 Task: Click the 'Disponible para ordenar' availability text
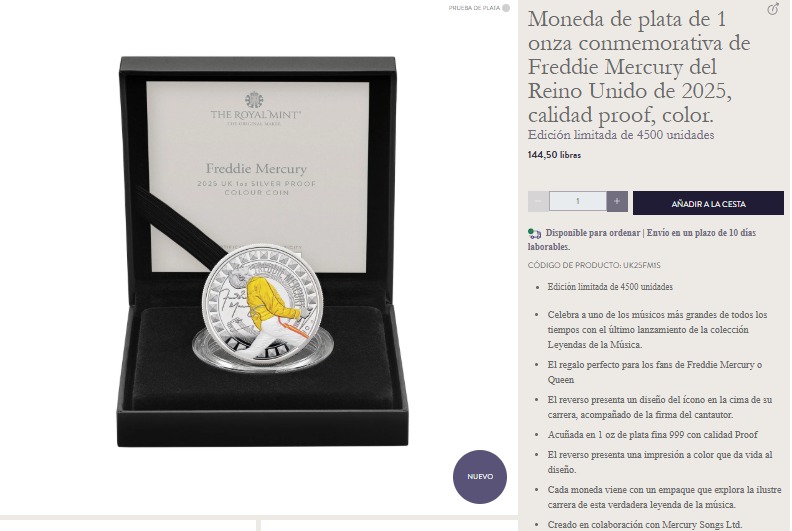coord(593,233)
